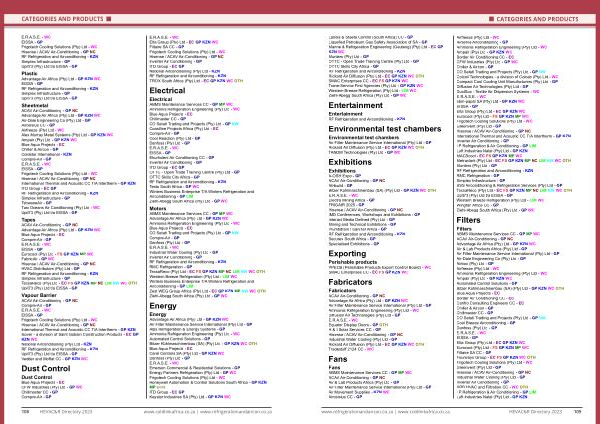Viewport: 600px width, 424px height.
Task: Click the large 'Exporting' section heading
Action: (347, 254)
